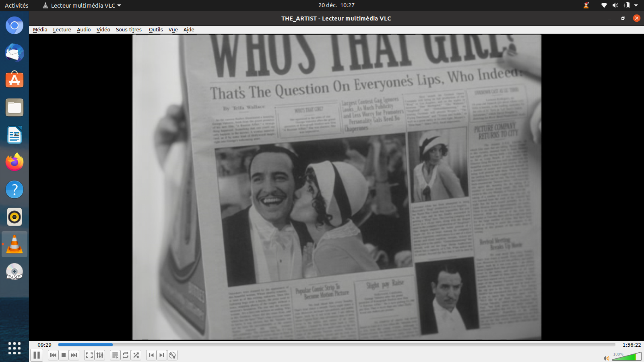Expand the Lecteur multimédia VLC app menu
This screenshot has height=362, width=644.
(83, 6)
